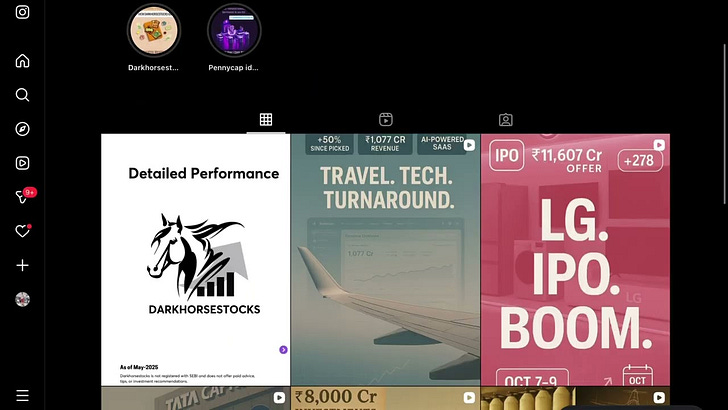Open the More hamburger menu
The image size is (728, 410).
[x=22, y=396]
